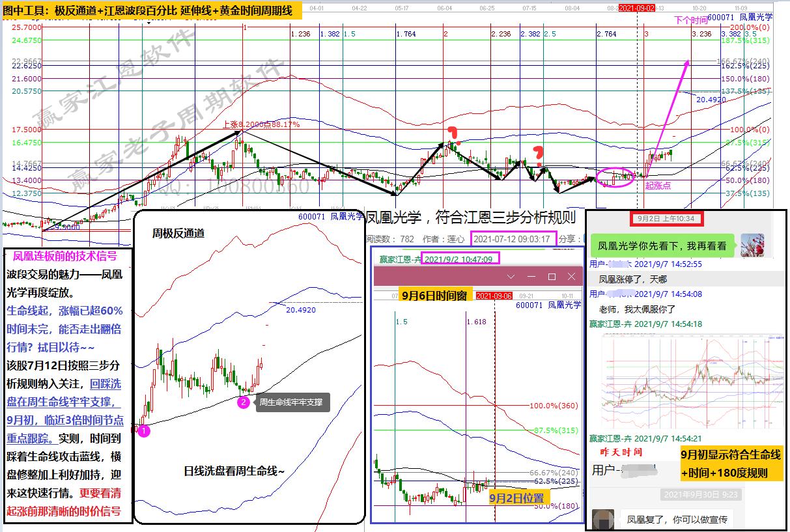Click the magenta ellipse around 起涨点 candles
The height and width of the screenshot is (532, 790).
pyautogui.click(x=615, y=177)
